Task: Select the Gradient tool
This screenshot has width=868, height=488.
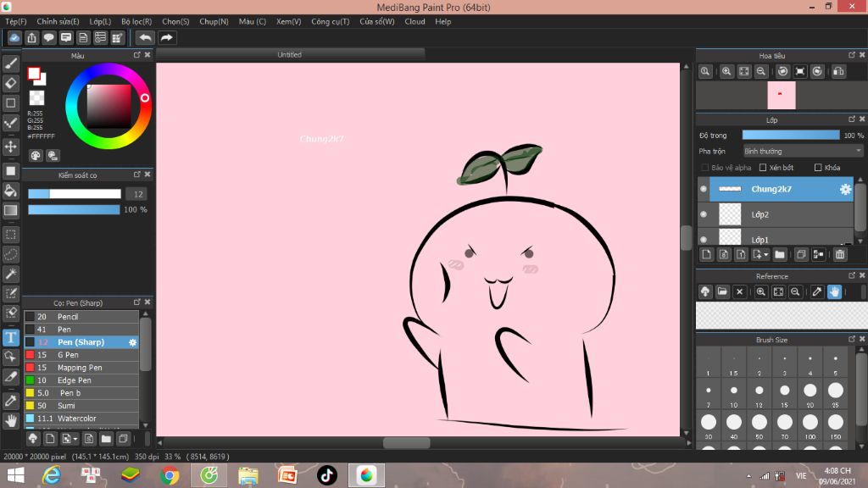Action: pyautogui.click(x=10, y=210)
